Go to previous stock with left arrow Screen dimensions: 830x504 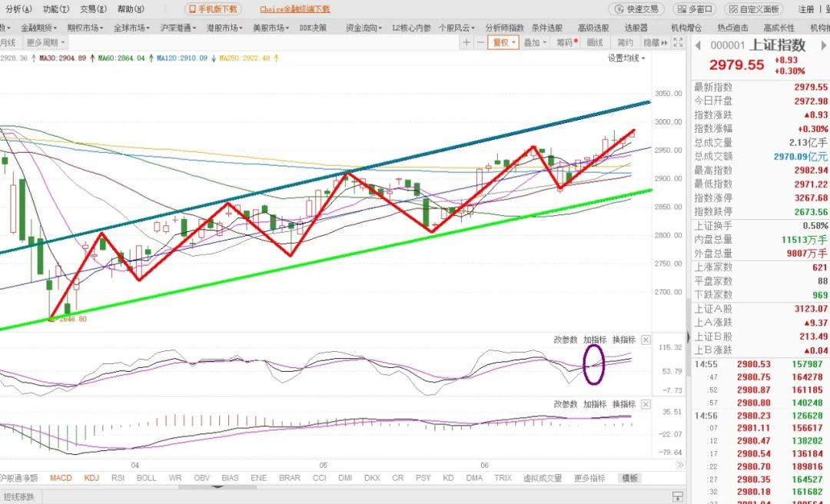[698, 45]
